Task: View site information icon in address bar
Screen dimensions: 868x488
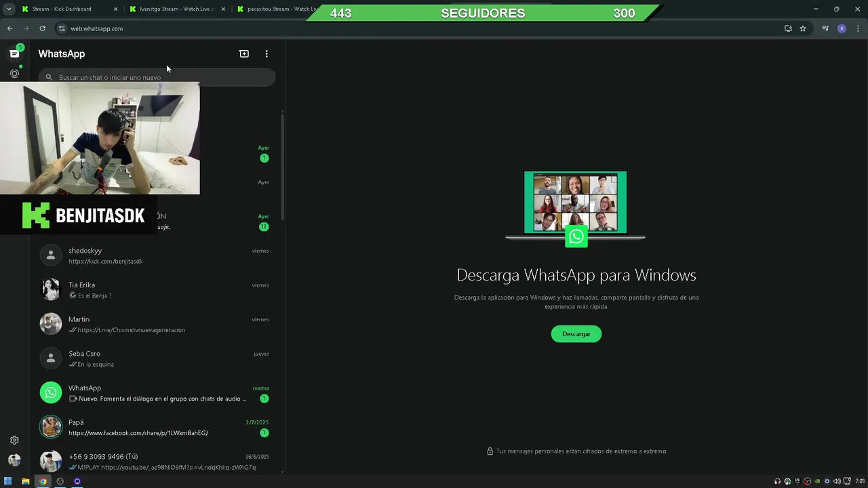Action: (x=62, y=28)
